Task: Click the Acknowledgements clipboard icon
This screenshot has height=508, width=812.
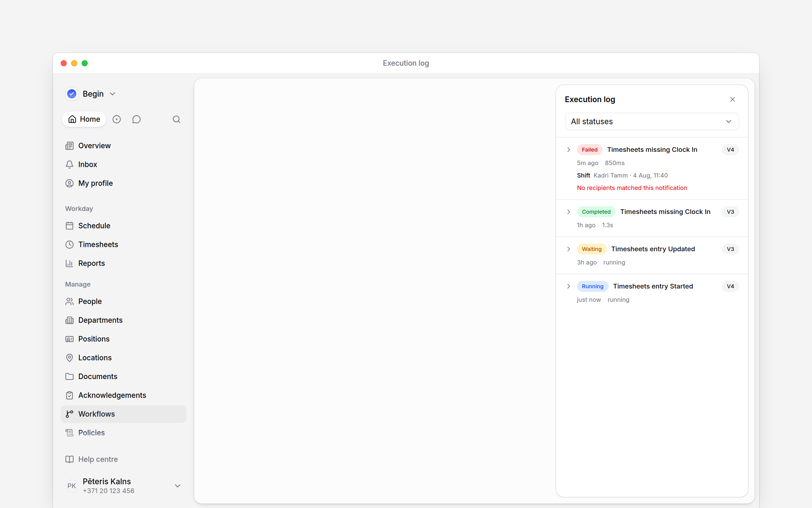Action: coord(70,395)
